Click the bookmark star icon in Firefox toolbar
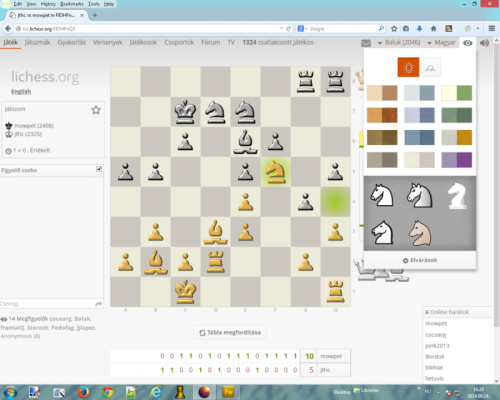 (x=394, y=29)
